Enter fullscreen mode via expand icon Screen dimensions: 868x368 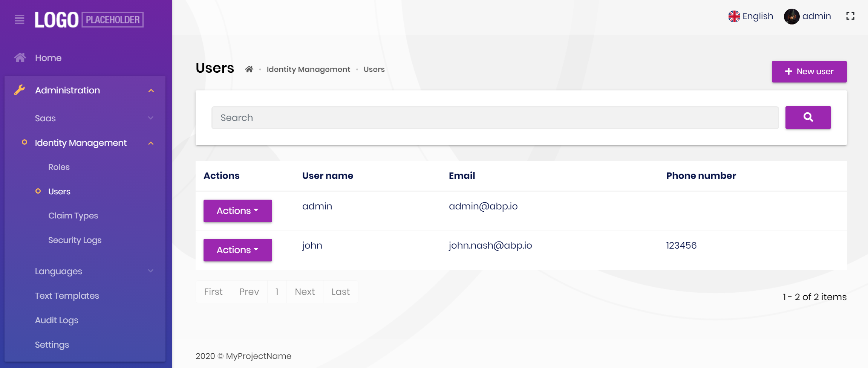pyautogui.click(x=851, y=16)
